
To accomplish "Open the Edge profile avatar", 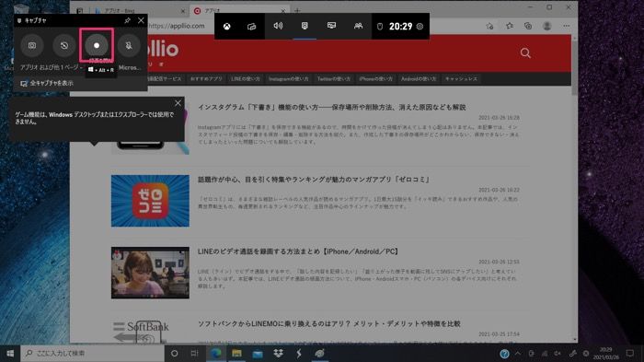I will pos(546,26).
